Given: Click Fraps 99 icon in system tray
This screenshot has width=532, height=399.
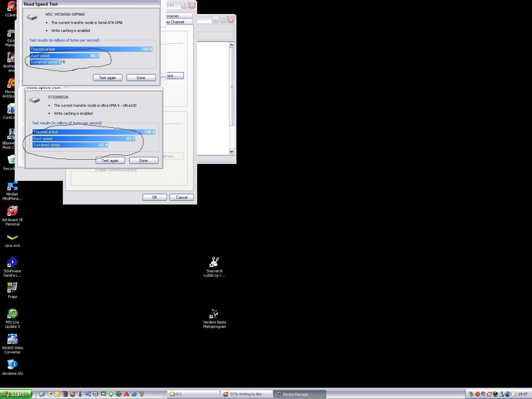Looking at the screenshot, I should click(495, 394).
